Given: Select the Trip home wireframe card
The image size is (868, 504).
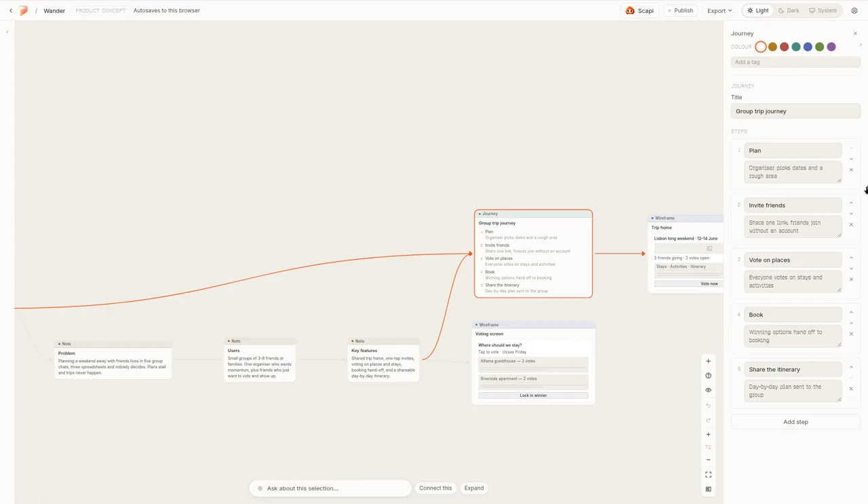Looking at the screenshot, I should (x=686, y=254).
